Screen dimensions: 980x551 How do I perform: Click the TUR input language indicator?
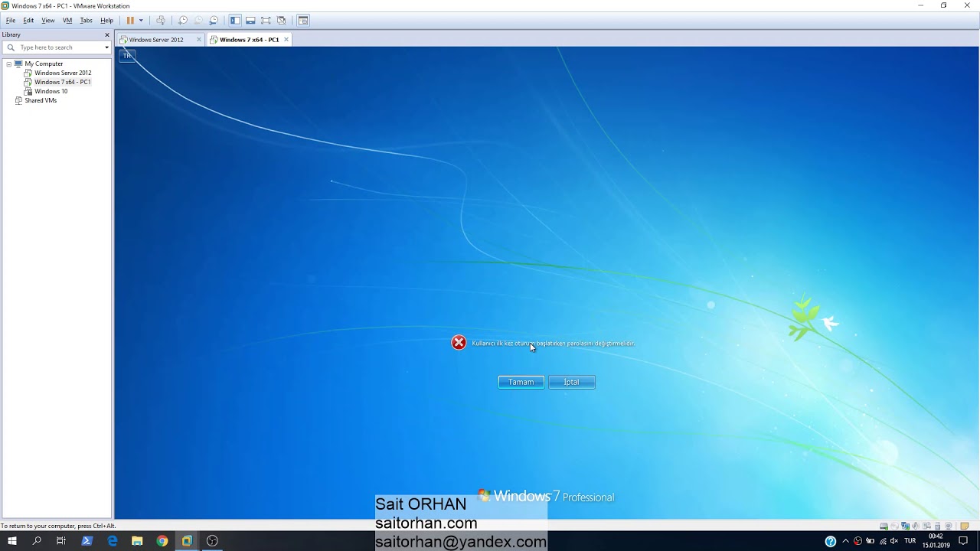pyautogui.click(x=910, y=541)
